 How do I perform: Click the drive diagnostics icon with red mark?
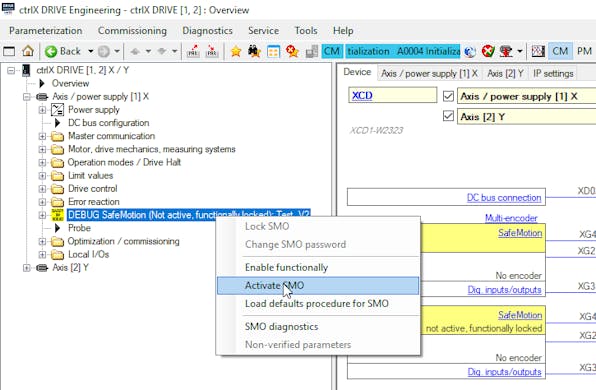[x=506, y=51]
